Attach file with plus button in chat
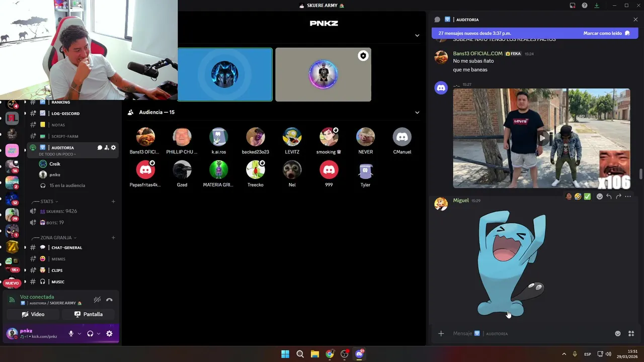This screenshot has height=362, width=644. click(441, 333)
